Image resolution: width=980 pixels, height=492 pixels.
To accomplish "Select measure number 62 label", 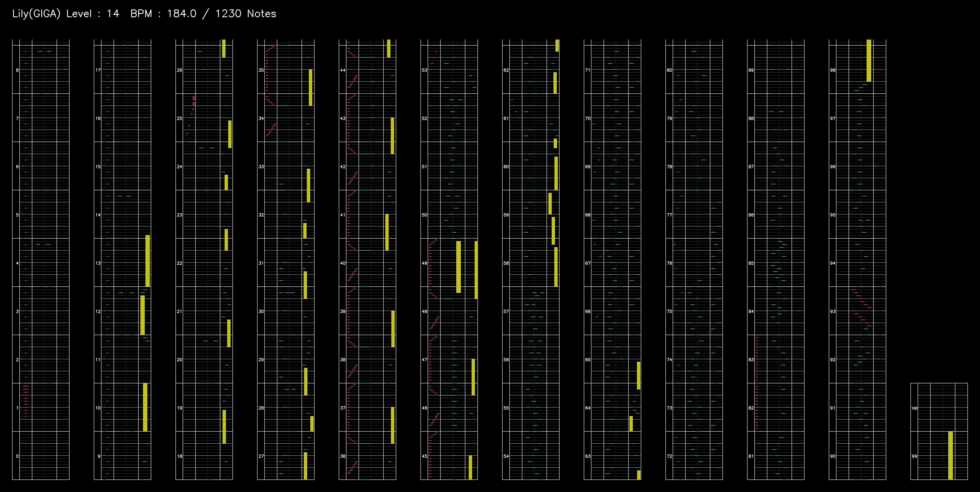I will coord(506,70).
